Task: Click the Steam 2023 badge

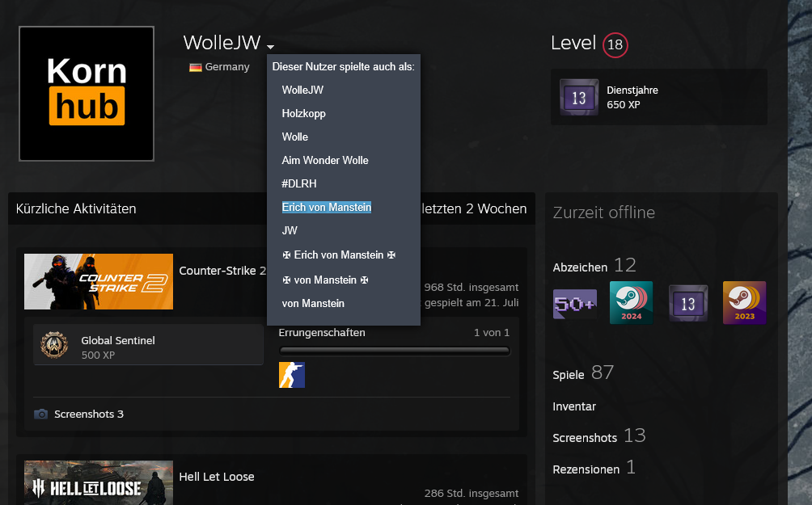Action: [744, 303]
